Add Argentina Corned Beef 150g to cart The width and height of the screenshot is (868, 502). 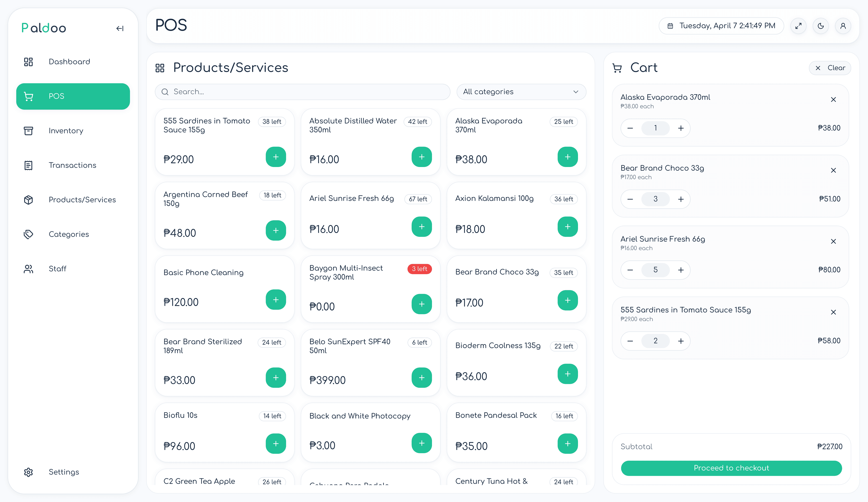(276, 230)
